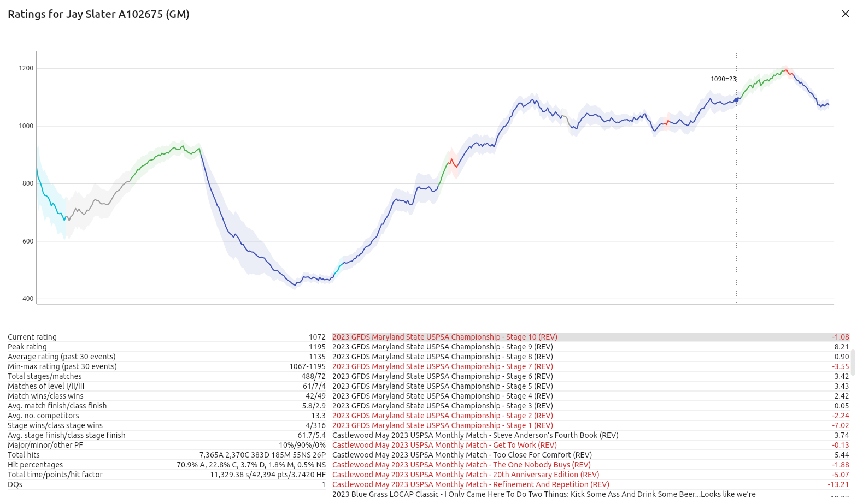Select the Maryland State Championship Stage 10 row
Viewport: 857px width, 504px height.
coord(591,337)
